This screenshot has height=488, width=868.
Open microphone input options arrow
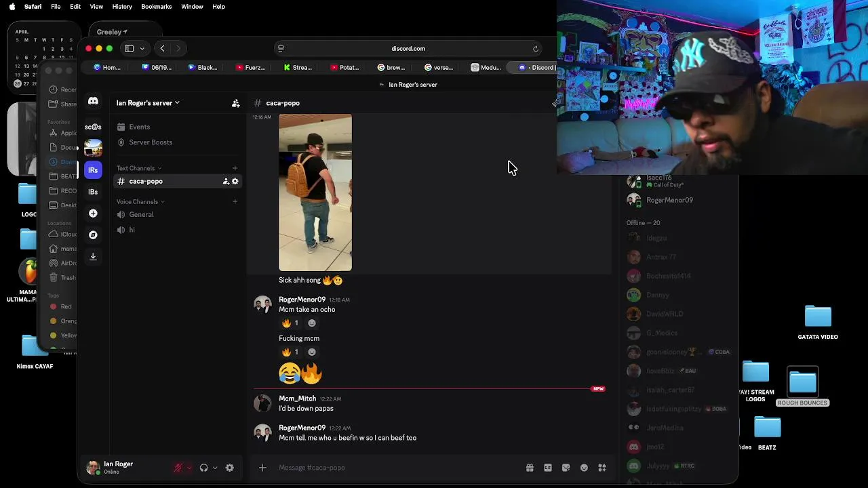[189, 468]
